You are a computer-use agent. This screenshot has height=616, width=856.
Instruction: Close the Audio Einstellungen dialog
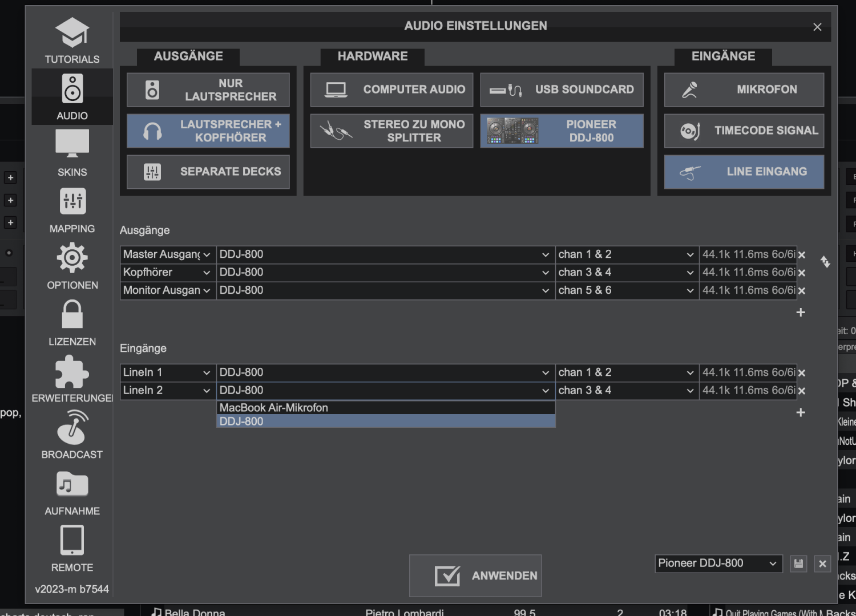click(817, 27)
